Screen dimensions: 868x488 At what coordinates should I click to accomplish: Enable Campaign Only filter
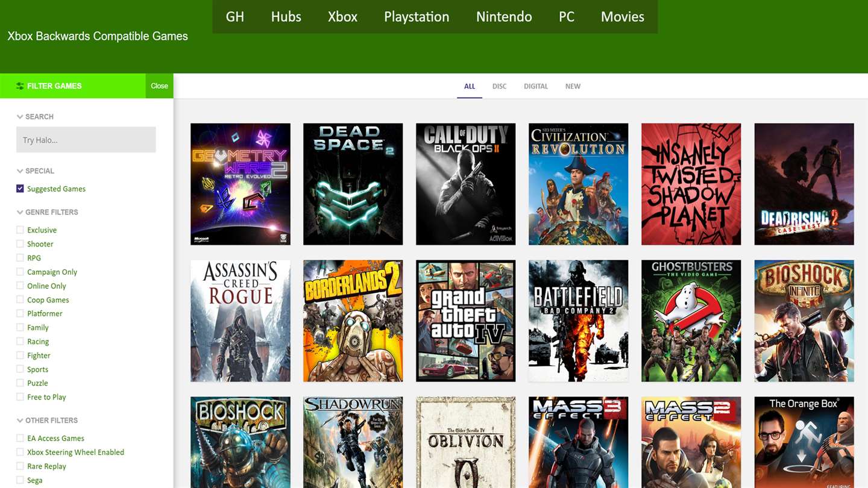(x=20, y=272)
